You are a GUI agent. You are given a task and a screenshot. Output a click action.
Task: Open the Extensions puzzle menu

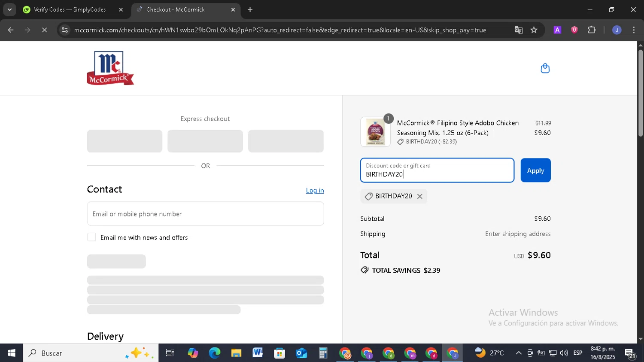pos(592,30)
